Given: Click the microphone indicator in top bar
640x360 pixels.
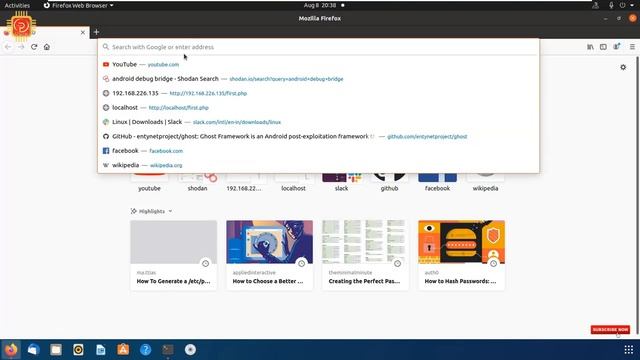Looking at the screenshot, I should click(x=611, y=5).
